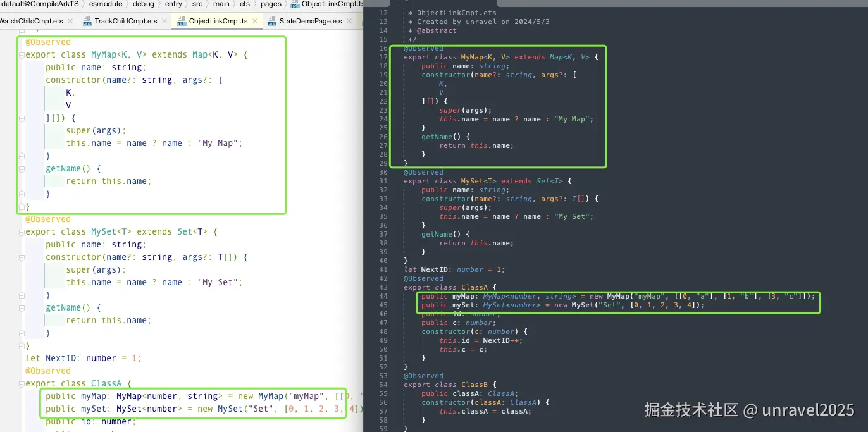868x432 pixels.
Task: Click the ets breadcrumb segment
Action: tap(245, 4)
